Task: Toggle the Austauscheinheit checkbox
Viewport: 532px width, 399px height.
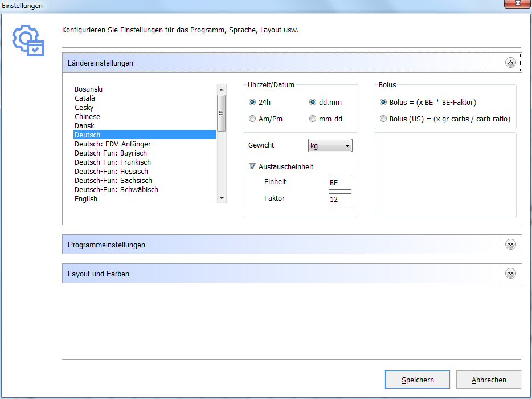Action: [x=252, y=167]
